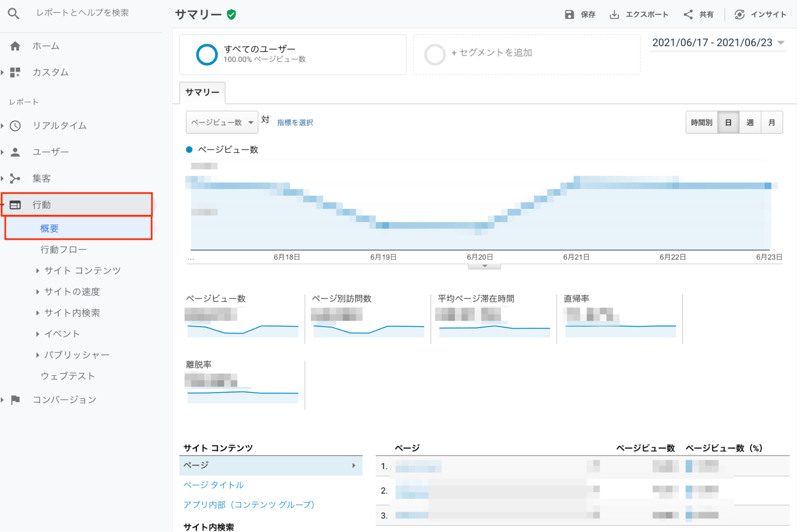Click エクスポート button
The image size is (797, 532).
[639, 15]
